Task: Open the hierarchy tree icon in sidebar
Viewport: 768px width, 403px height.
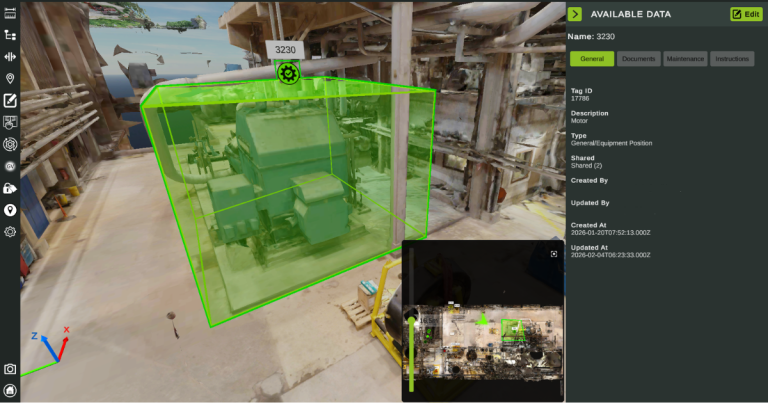Action: 10,34
